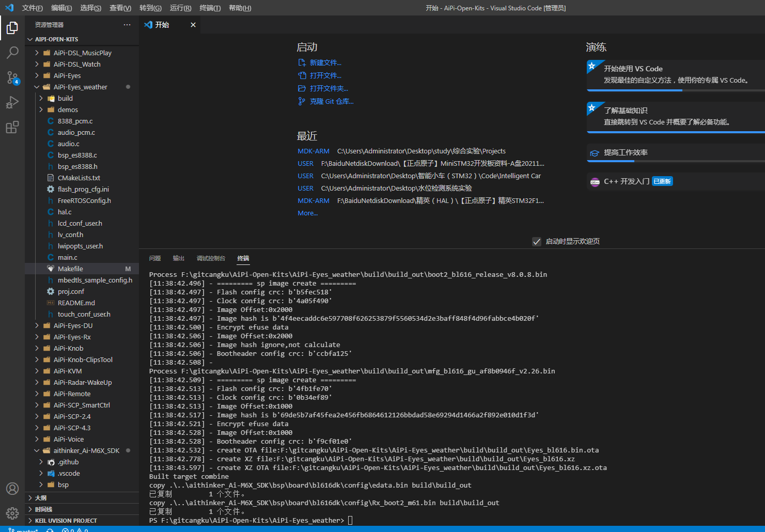The image size is (765, 532).
Task: Open the Explorer view in activity bar
Action: coord(12,28)
